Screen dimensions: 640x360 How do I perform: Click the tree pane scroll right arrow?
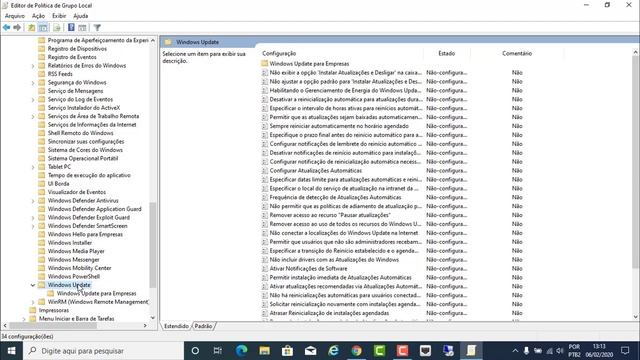[145, 326]
